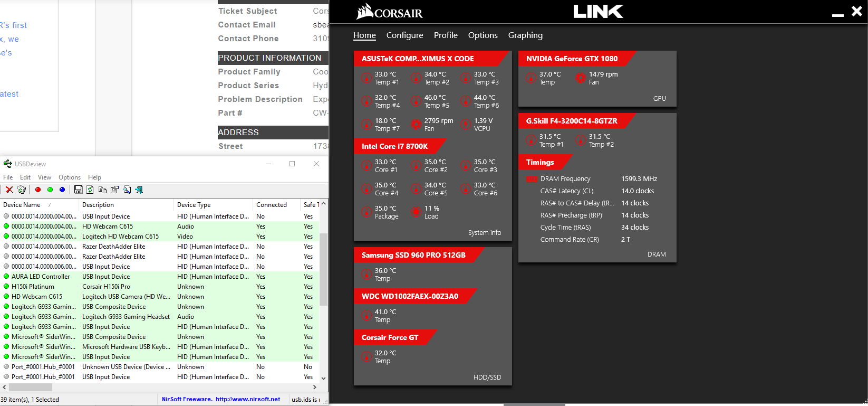Click the thermometer icon for motherboard Temp #5
Image resolution: width=868 pixels, height=406 pixels.
(x=416, y=101)
